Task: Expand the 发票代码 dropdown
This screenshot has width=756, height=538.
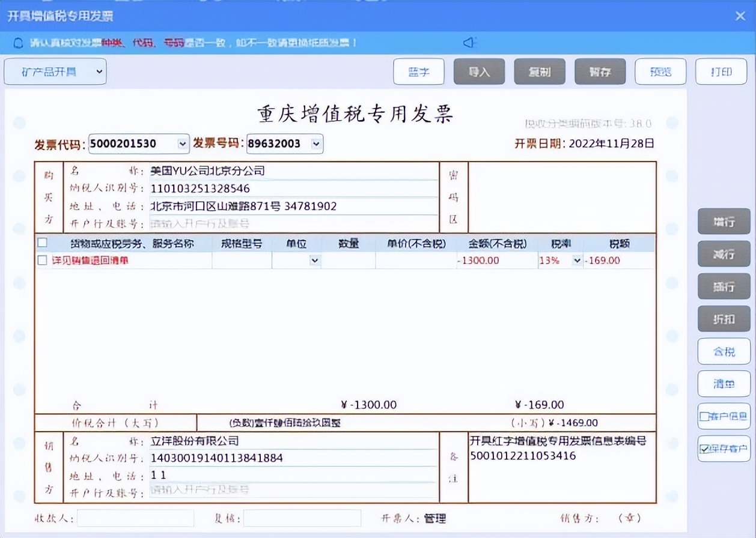Action: tap(181, 144)
